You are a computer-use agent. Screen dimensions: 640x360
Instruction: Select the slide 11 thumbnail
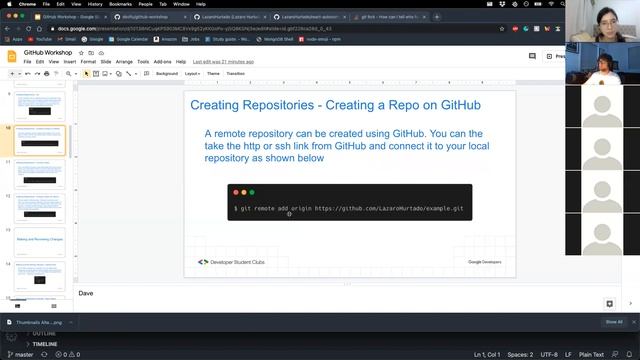coord(40,175)
